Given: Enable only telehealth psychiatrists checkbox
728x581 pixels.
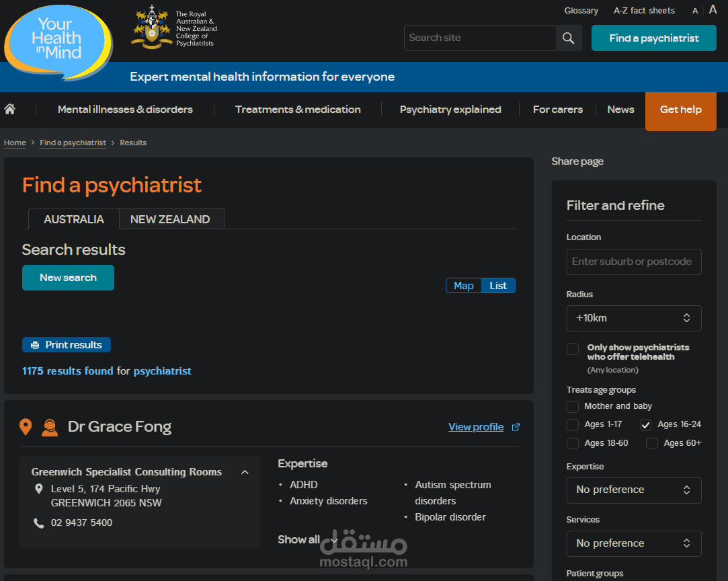Looking at the screenshot, I should 573,349.
